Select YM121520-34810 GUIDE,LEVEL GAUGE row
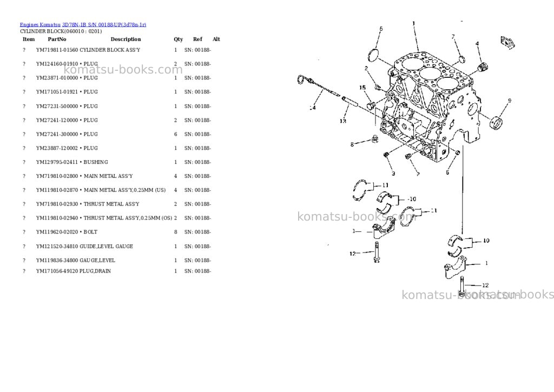This screenshot has width=554, height=392. pos(117,247)
